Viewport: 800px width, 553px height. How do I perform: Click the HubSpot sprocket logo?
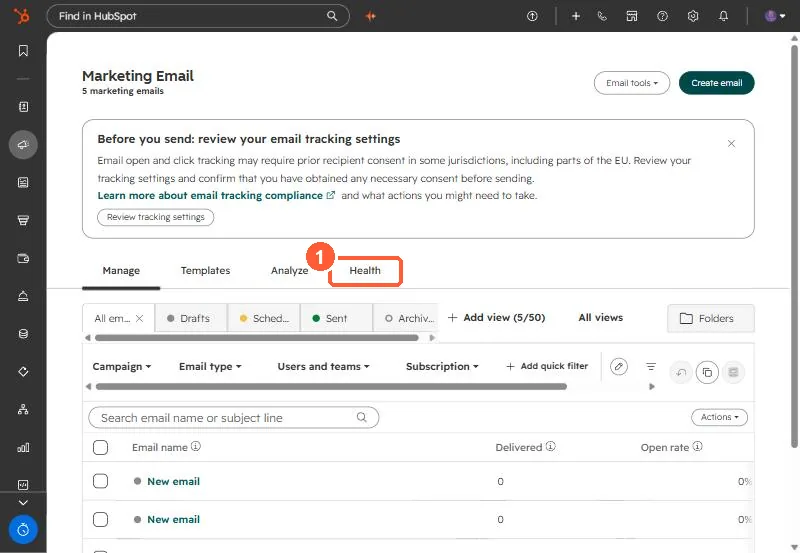click(21, 15)
